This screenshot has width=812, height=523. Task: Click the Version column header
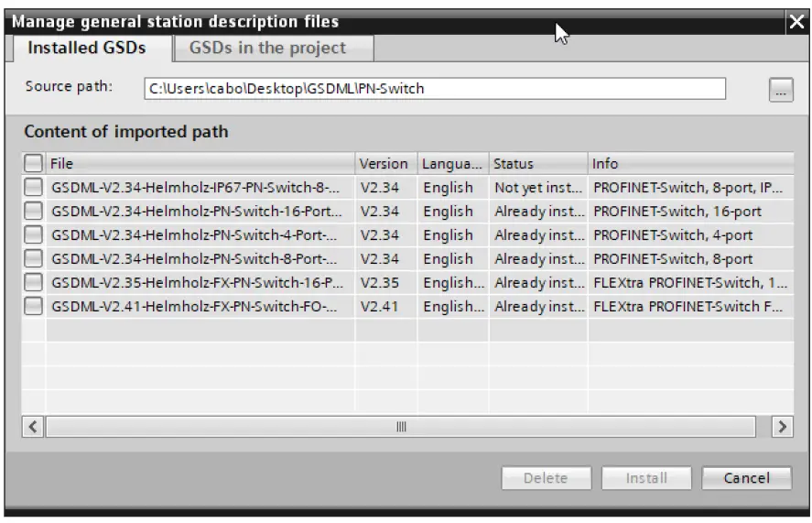tap(386, 163)
